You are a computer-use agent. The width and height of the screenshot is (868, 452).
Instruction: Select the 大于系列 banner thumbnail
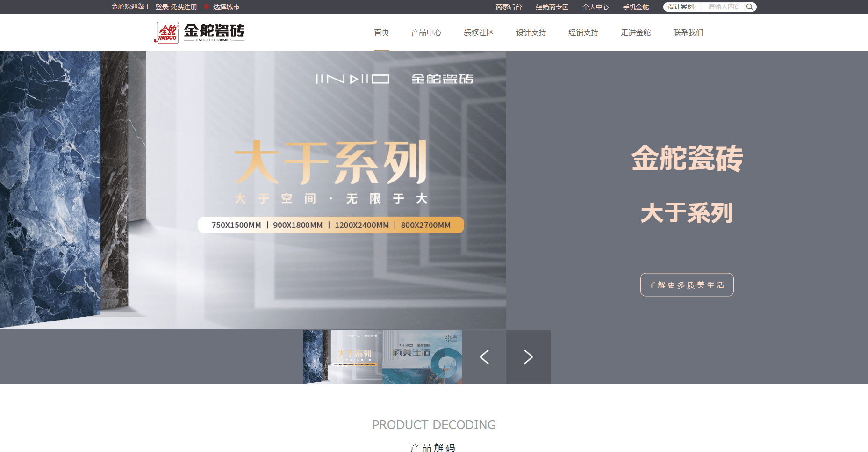click(343, 357)
